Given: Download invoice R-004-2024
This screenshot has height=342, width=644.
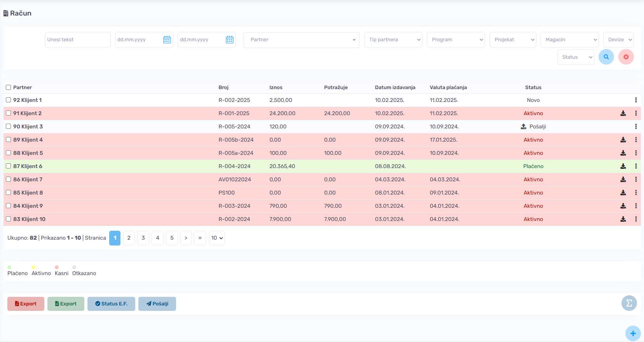Looking at the screenshot, I should click(623, 166).
